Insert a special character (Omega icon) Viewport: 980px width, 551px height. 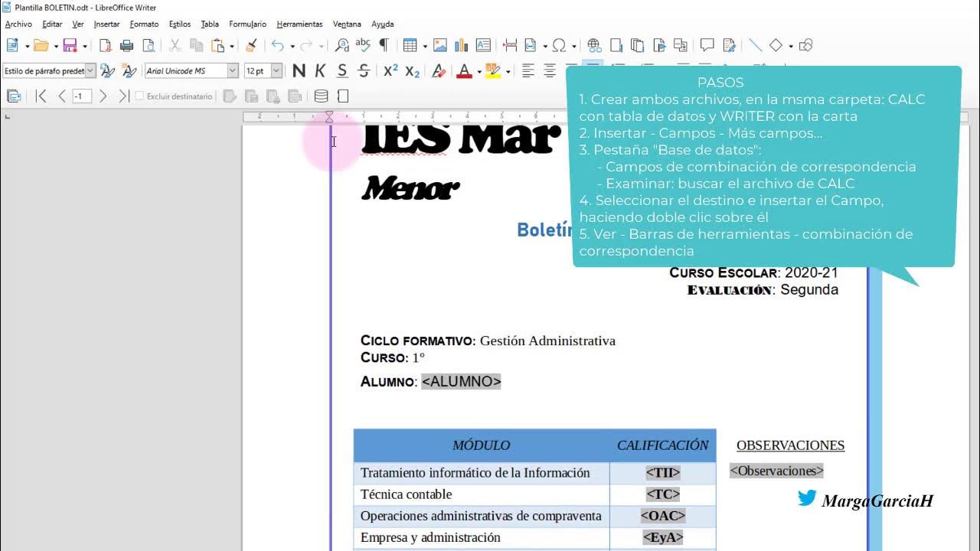(559, 46)
